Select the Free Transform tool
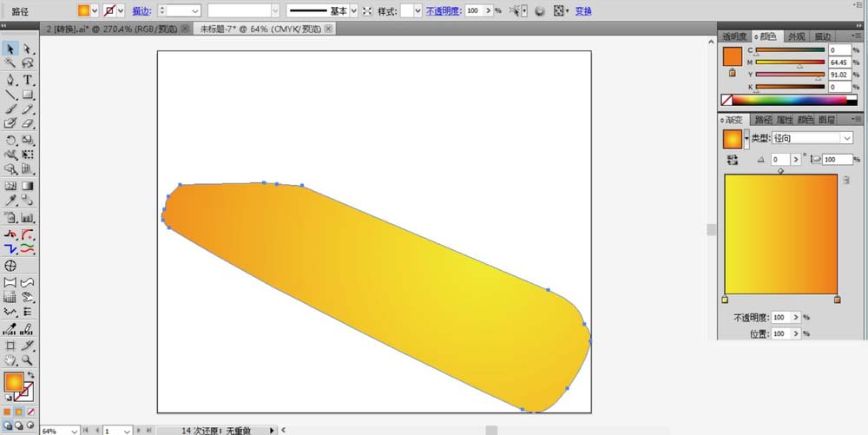Image resolution: width=868 pixels, height=435 pixels. click(27, 155)
